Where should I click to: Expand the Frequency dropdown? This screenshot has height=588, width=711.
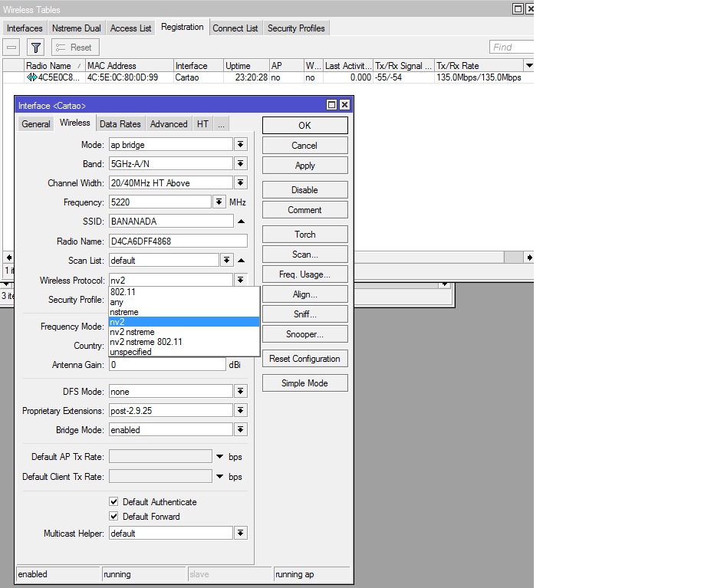pos(219,202)
